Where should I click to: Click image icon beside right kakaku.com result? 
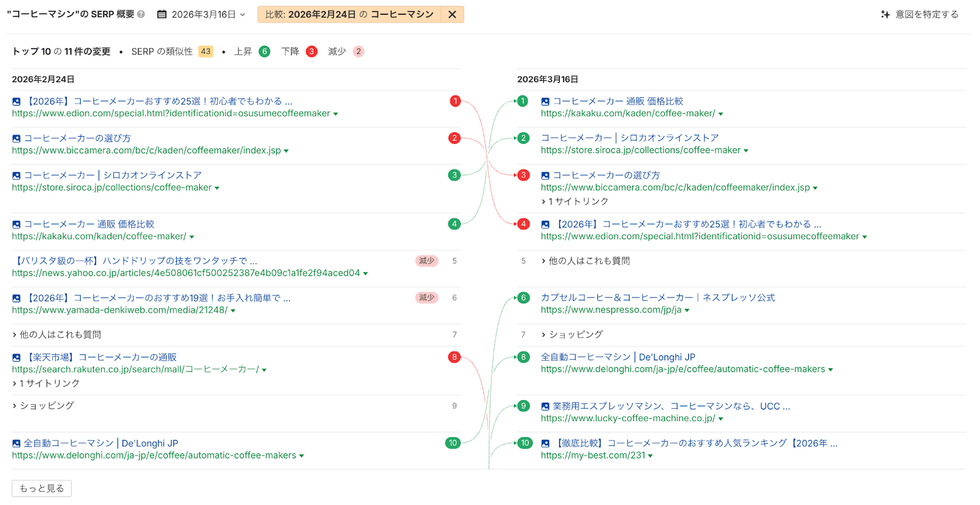[x=545, y=102]
